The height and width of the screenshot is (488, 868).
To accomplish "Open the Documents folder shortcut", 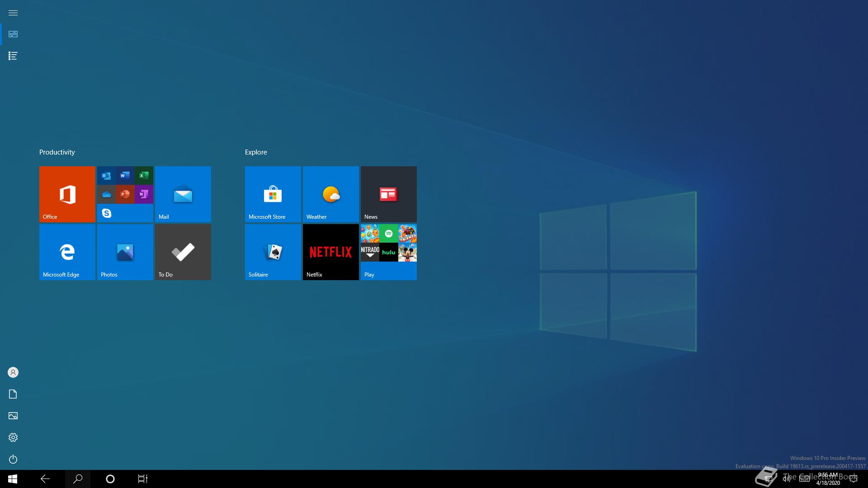I will pyautogui.click(x=13, y=394).
